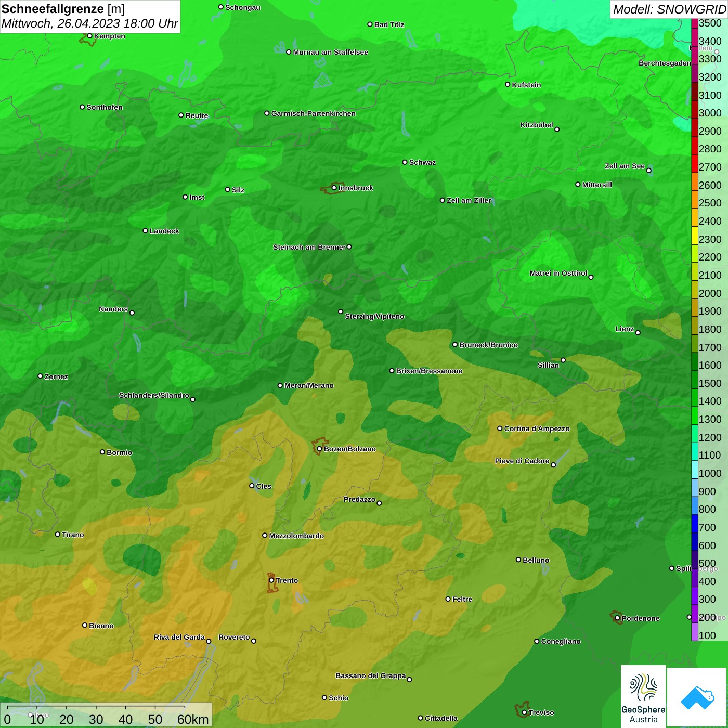Click the red 2700 legend color swatch

[x=695, y=163]
